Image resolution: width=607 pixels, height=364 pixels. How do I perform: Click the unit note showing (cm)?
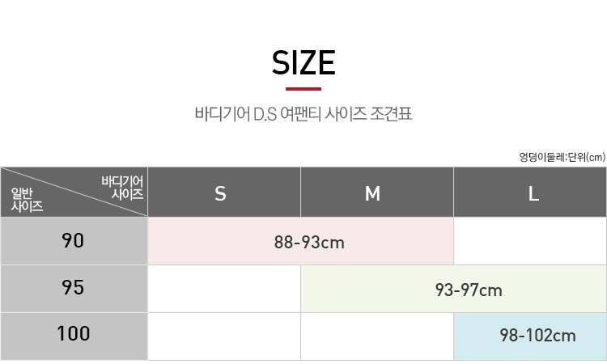pyautogui.click(x=562, y=157)
